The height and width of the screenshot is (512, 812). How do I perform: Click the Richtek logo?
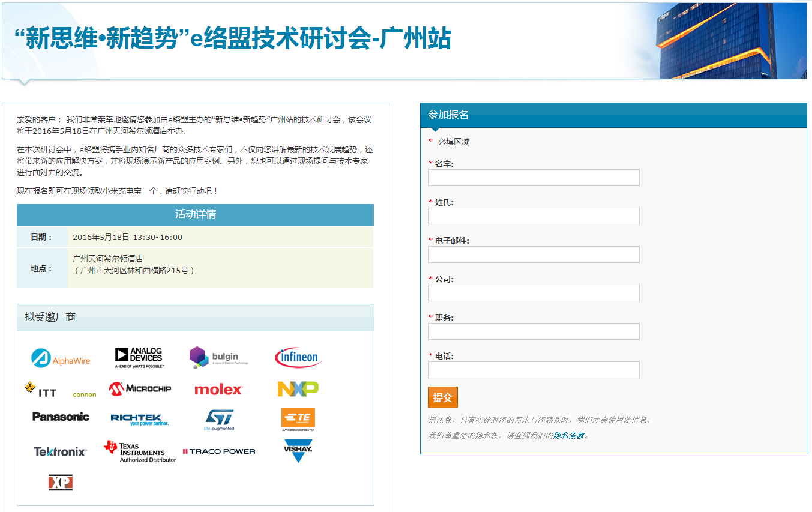pos(140,419)
